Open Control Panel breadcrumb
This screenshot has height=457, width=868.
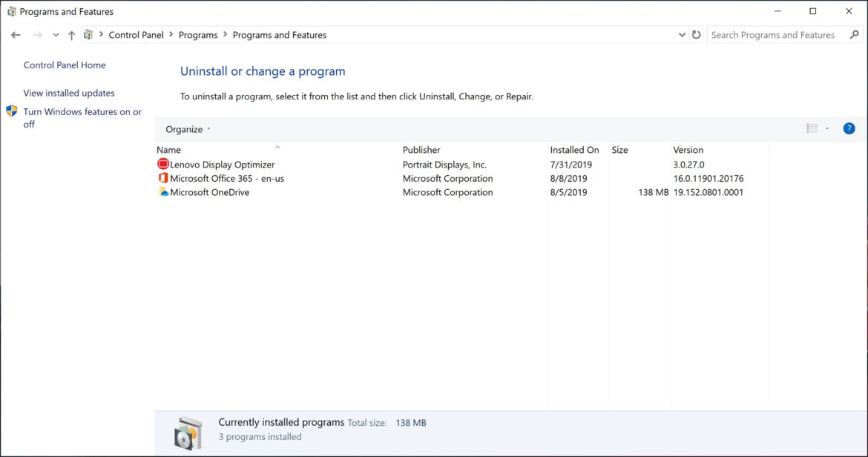[x=137, y=35]
